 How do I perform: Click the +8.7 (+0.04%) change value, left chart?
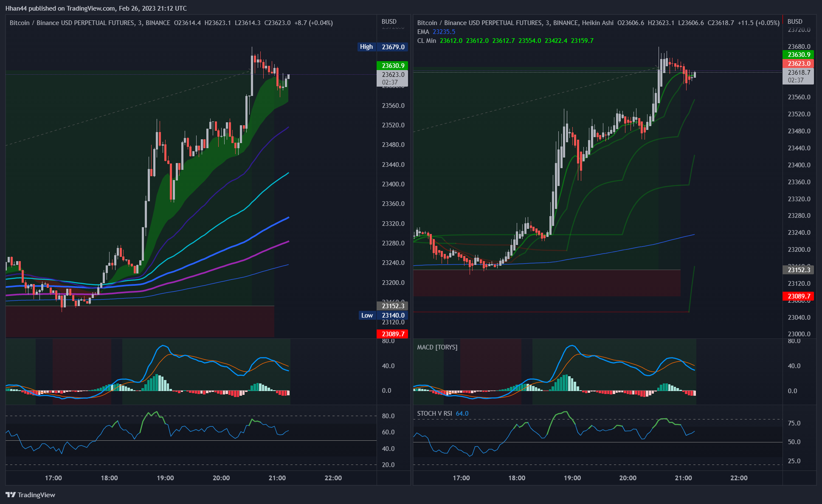(313, 23)
